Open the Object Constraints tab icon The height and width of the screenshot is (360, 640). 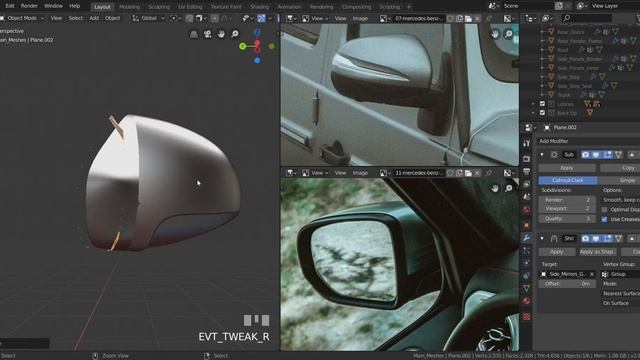[x=527, y=276]
